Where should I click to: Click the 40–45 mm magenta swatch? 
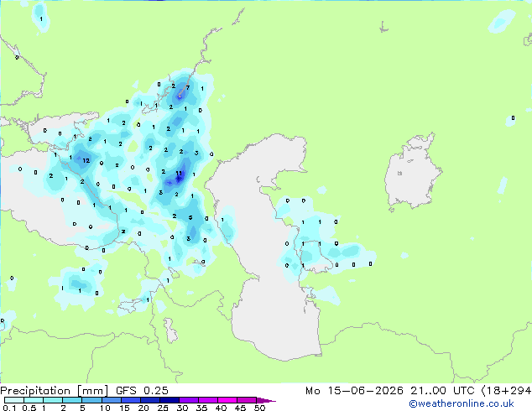[227, 400]
